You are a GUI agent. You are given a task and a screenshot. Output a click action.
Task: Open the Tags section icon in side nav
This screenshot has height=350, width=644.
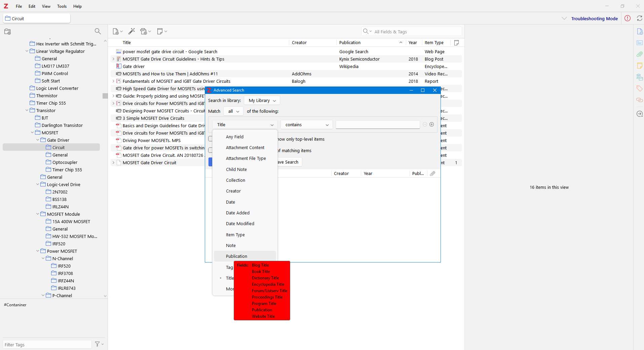[x=639, y=89]
